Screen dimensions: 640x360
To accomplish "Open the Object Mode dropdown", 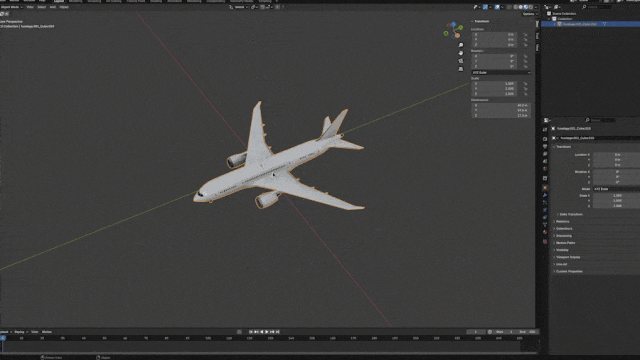I will pyautogui.click(x=11, y=7).
